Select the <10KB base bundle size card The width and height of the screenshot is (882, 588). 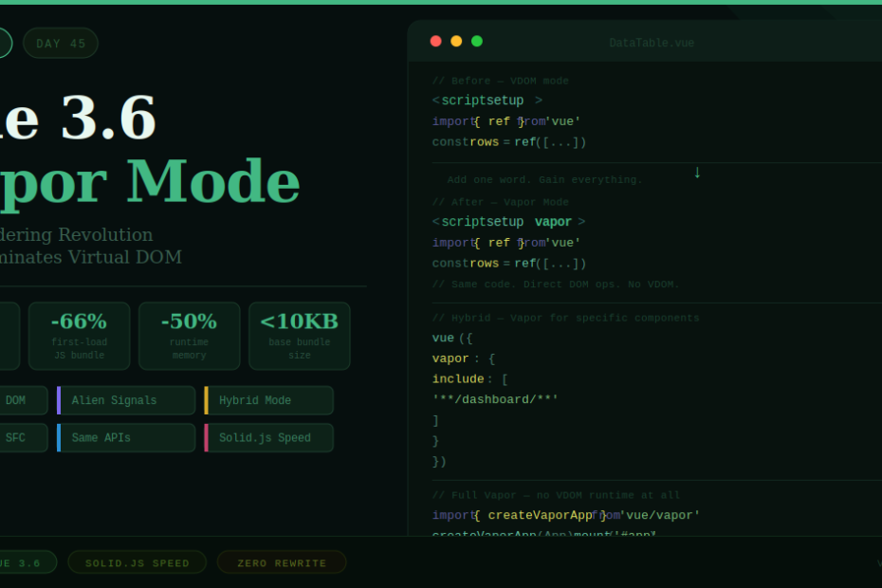click(x=299, y=336)
